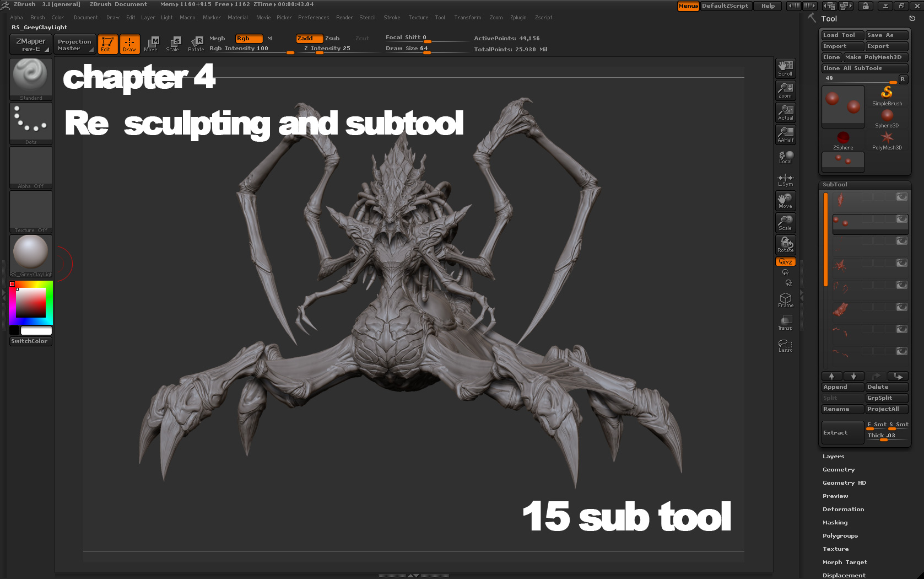Image resolution: width=924 pixels, height=579 pixels.
Task: Expand the Deformation section
Action: tap(843, 510)
